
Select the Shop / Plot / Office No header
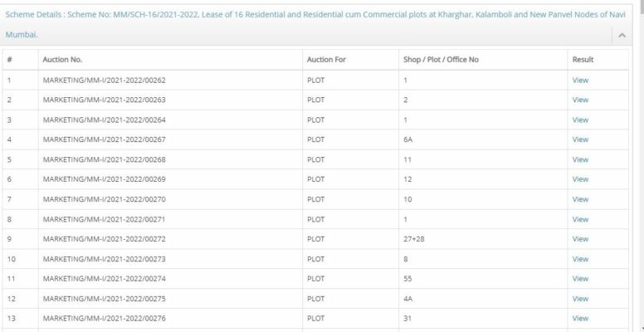pyautogui.click(x=441, y=60)
